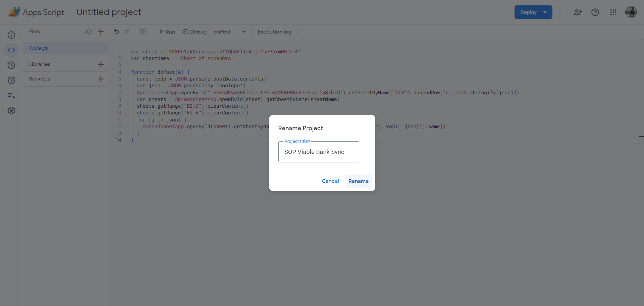Click the sheets.getRange("E2:E") code line
Viewport: 644px width, 306px height.
[193, 113]
